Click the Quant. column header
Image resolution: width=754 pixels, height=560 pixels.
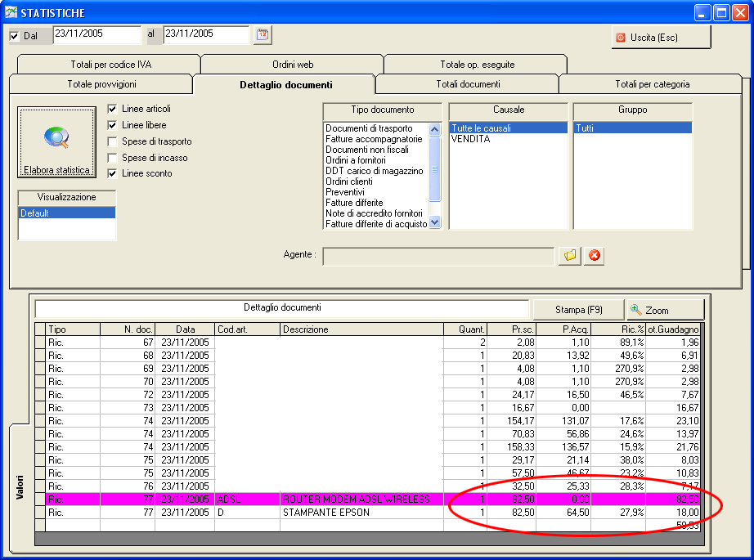[465, 329]
